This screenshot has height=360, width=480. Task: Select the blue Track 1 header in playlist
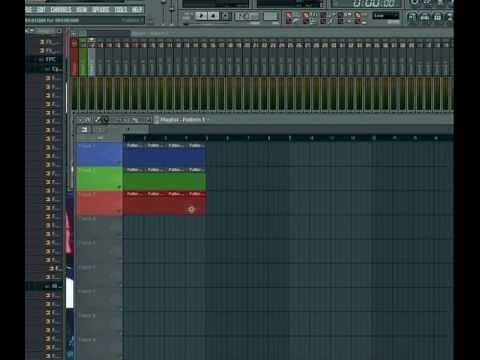[x=100, y=154]
